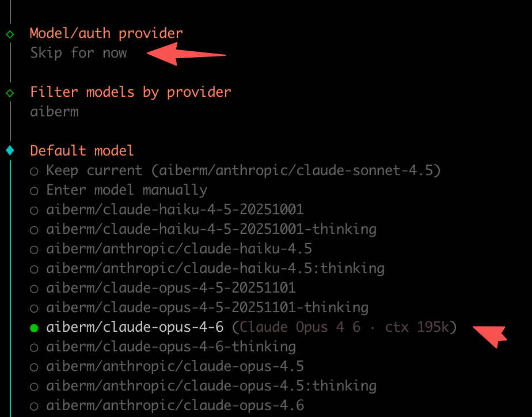The image size is (532, 417).
Task: Click the green diamond beside Filter models by provider
Action: click(10, 92)
